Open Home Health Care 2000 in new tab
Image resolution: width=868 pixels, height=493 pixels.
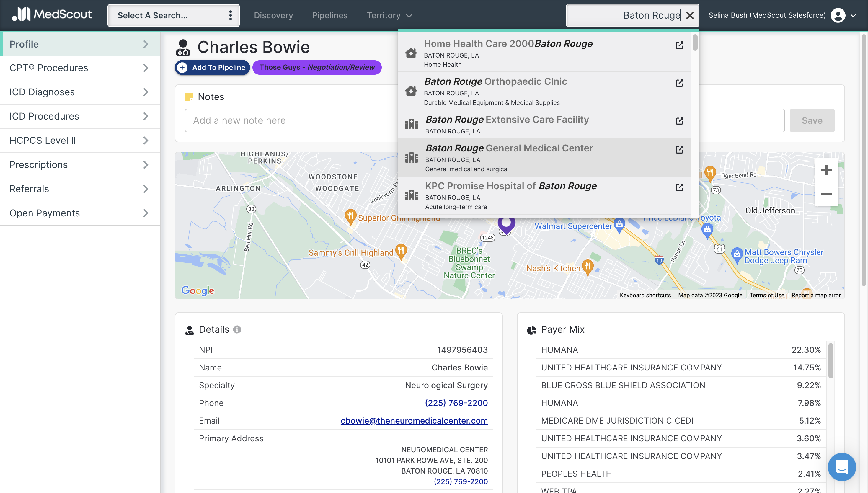click(679, 45)
